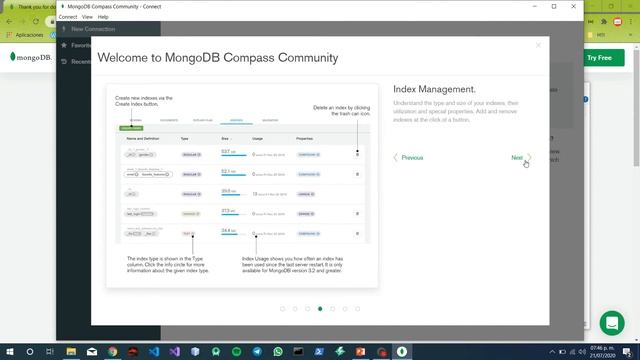Open the terminal app on taskbar
Viewport: 640px width, 360px height.
[x=298, y=351]
